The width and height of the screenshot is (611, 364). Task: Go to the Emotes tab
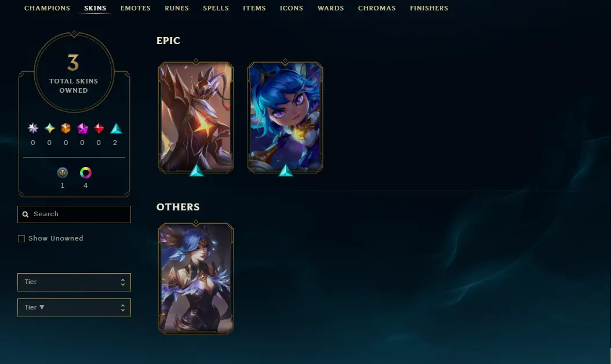(135, 8)
